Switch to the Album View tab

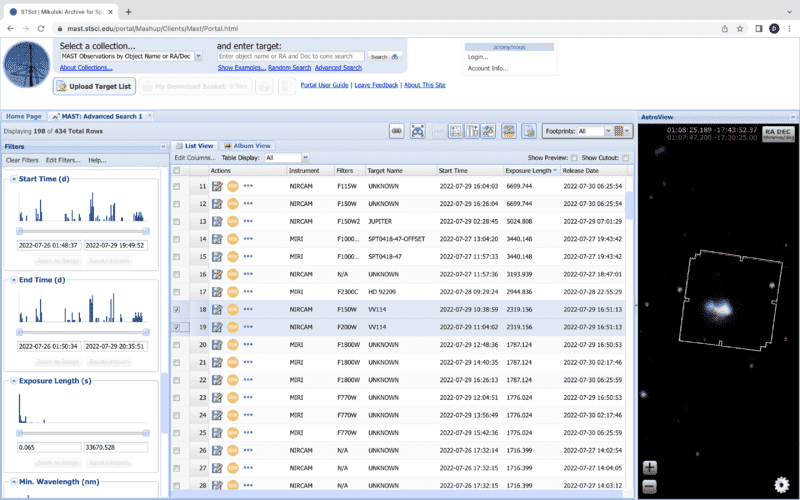[x=247, y=146]
